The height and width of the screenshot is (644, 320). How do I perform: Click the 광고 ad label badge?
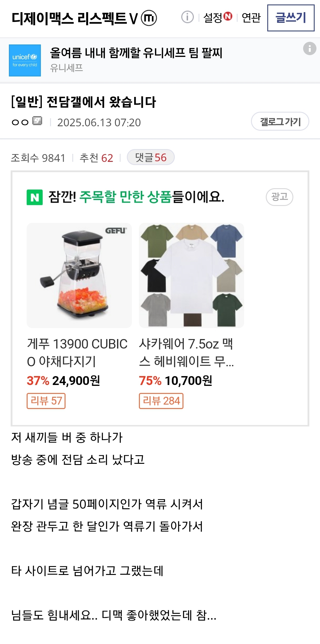279,197
